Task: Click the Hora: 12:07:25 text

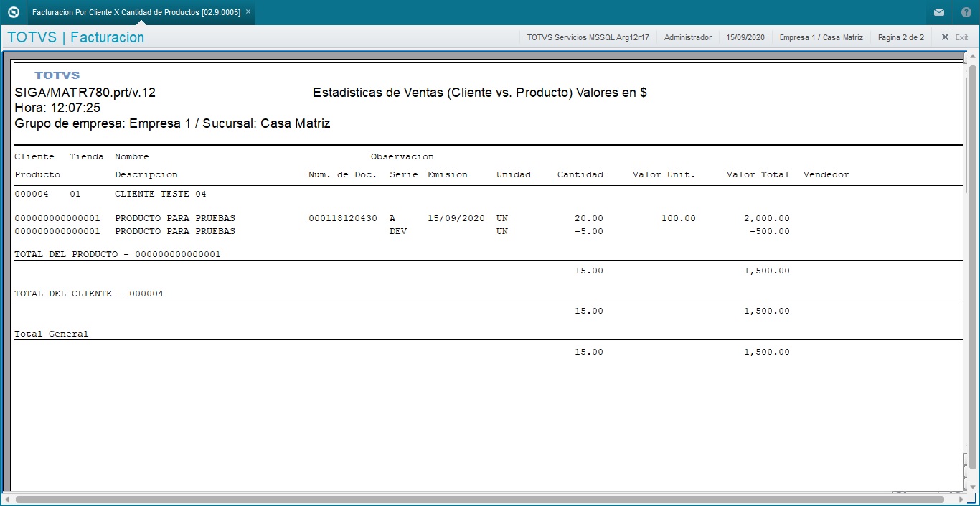Action: tap(57, 108)
